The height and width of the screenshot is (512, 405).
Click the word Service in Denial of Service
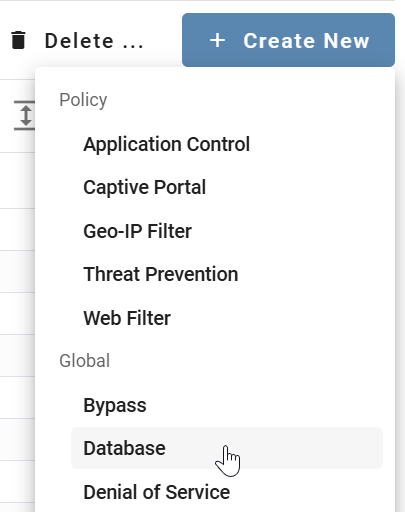tap(198, 492)
